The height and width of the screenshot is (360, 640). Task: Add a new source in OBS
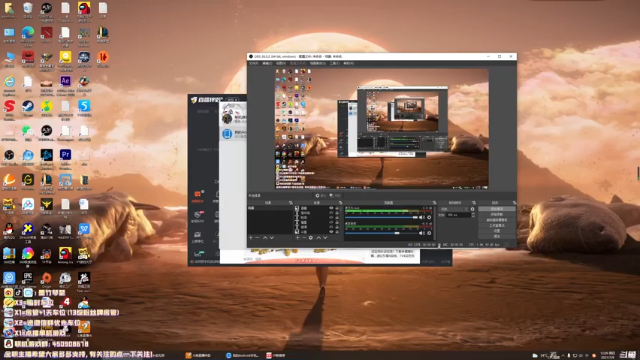[x=298, y=238]
